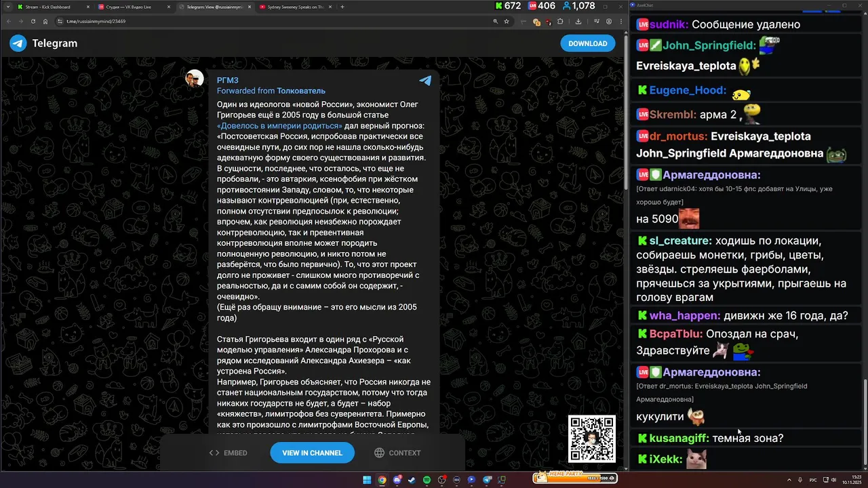This screenshot has width=868, height=488.
Task: Open the Windows Start menu
Action: (x=367, y=480)
